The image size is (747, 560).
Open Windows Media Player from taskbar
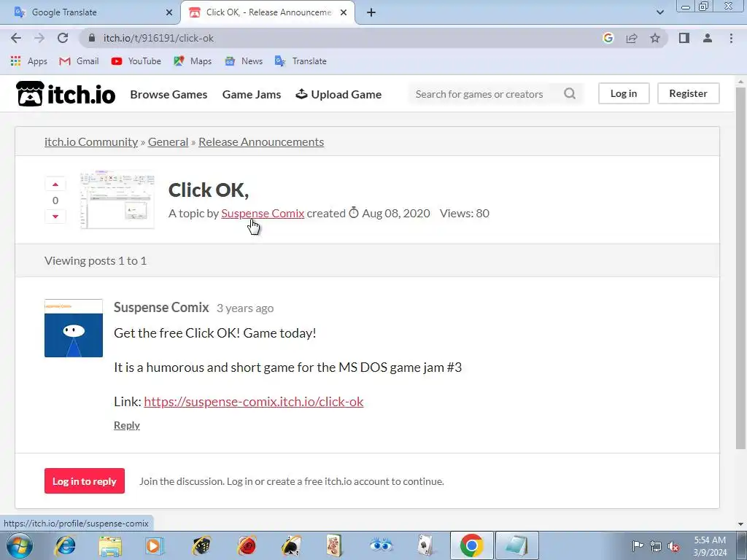pyautogui.click(x=154, y=545)
